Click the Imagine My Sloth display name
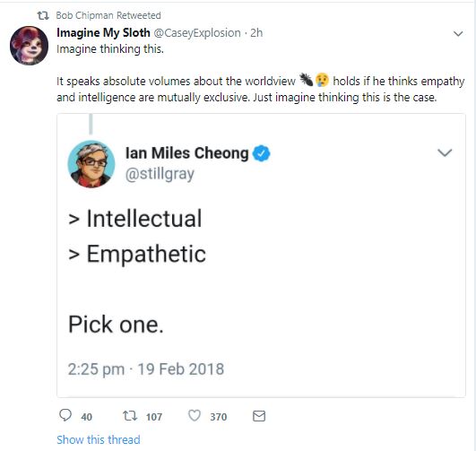 pos(103,33)
